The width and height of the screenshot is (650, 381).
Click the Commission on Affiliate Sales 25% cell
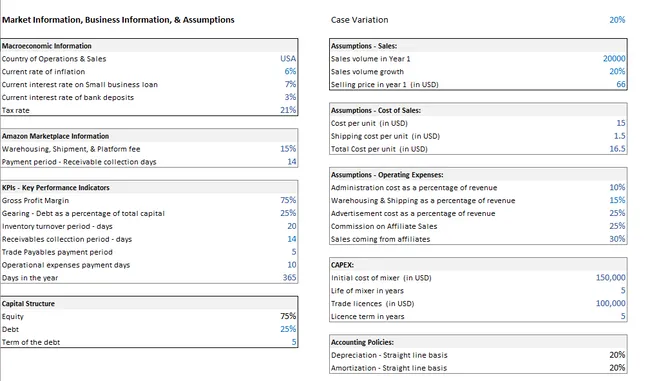617,226
